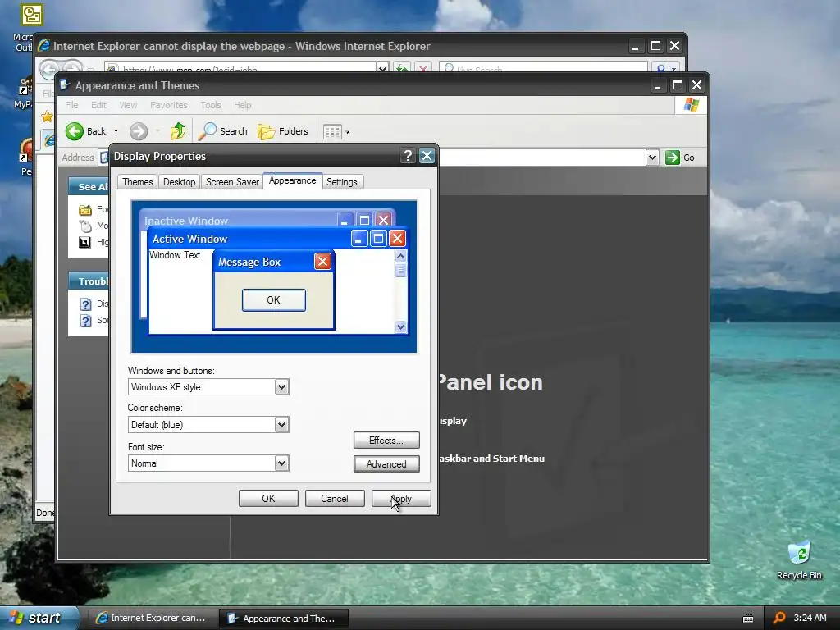Open the View menu
This screenshot has height=630, width=840.
(x=128, y=105)
